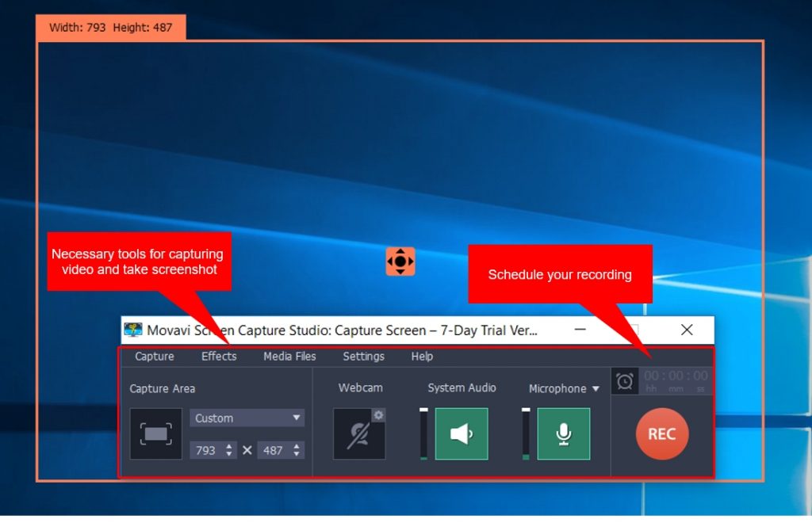Open the Capture menu
The image size is (812, 523).
[x=155, y=357]
